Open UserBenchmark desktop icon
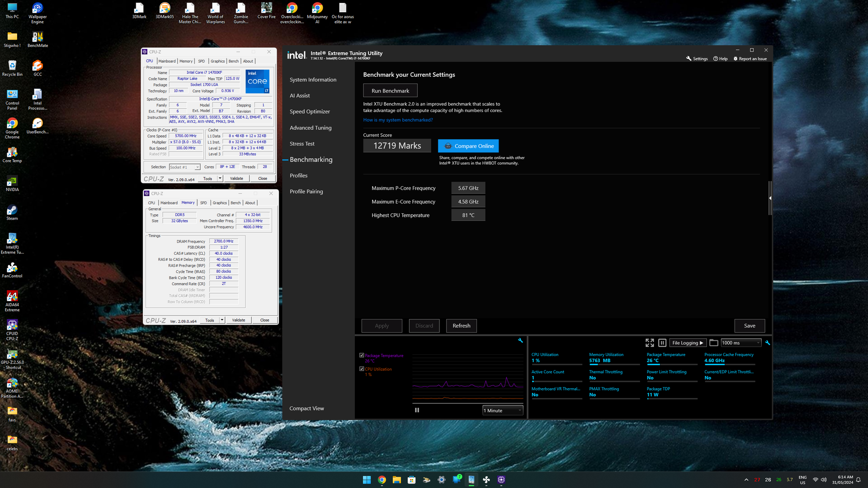 click(38, 126)
